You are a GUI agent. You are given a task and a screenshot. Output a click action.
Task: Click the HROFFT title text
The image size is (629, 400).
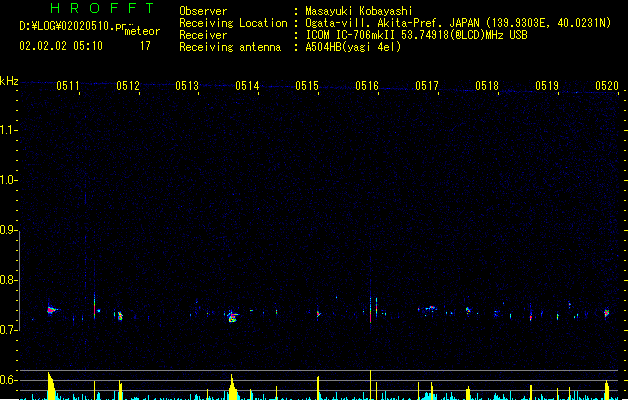pos(102,8)
